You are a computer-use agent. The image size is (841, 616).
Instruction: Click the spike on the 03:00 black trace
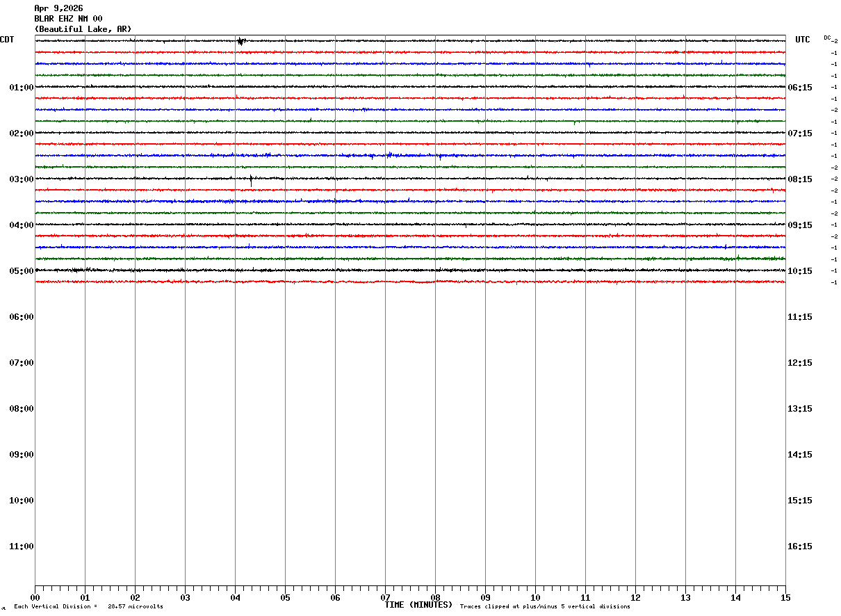tap(251, 180)
